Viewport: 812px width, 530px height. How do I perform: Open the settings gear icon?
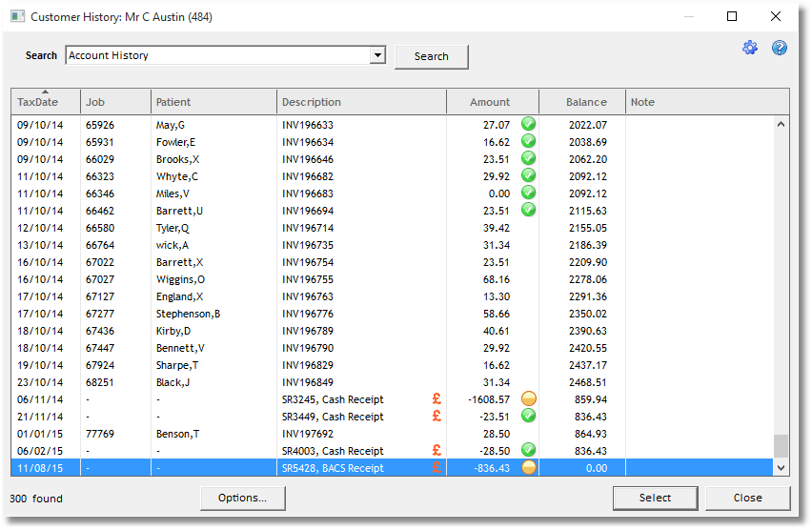749,48
